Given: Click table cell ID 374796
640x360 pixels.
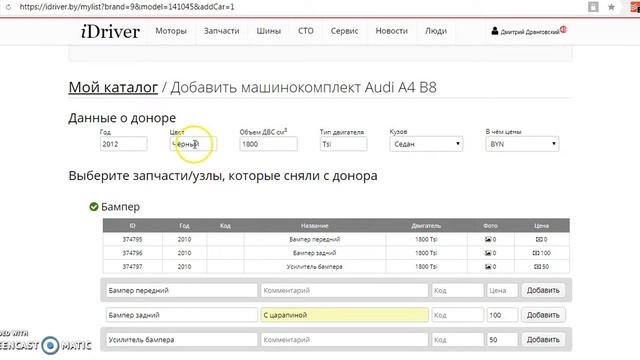Looking at the screenshot, I should tap(133, 253).
